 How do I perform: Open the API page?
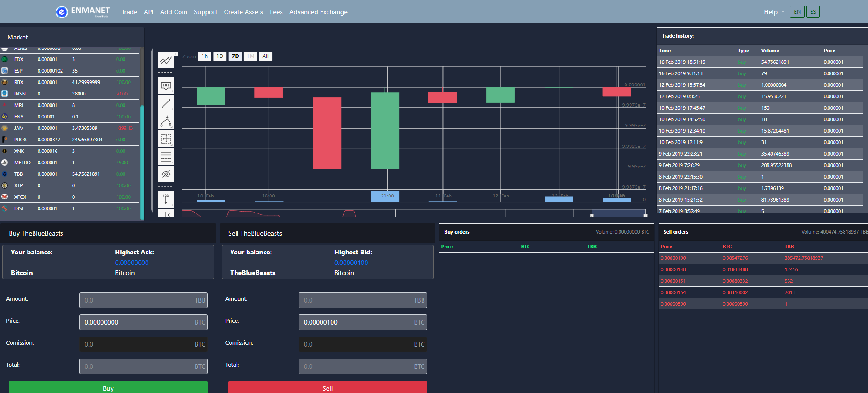pos(148,12)
